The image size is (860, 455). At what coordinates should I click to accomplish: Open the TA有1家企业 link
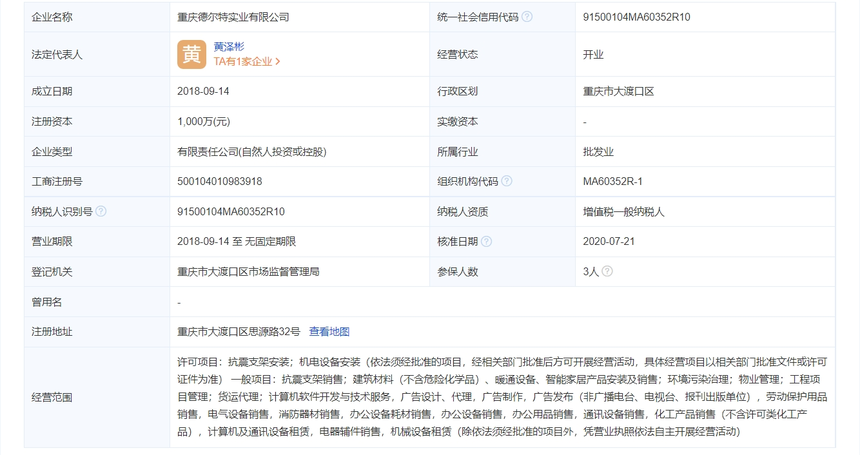pos(247,61)
